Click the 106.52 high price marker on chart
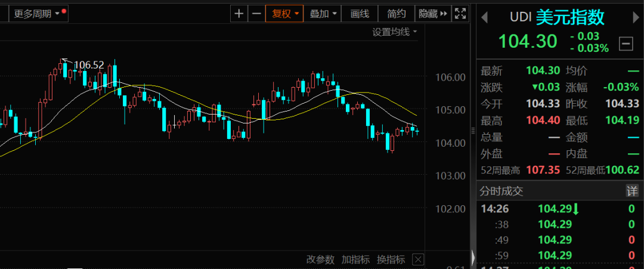 [88, 64]
